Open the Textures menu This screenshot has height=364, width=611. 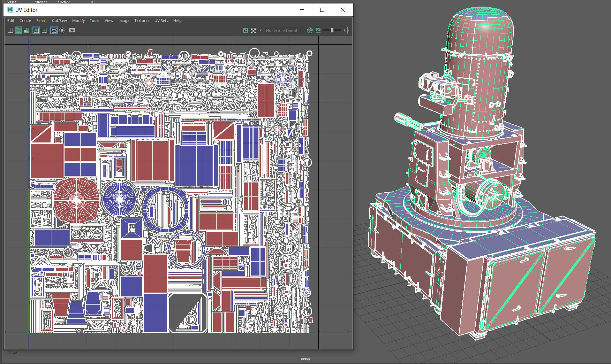click(142, 21)
